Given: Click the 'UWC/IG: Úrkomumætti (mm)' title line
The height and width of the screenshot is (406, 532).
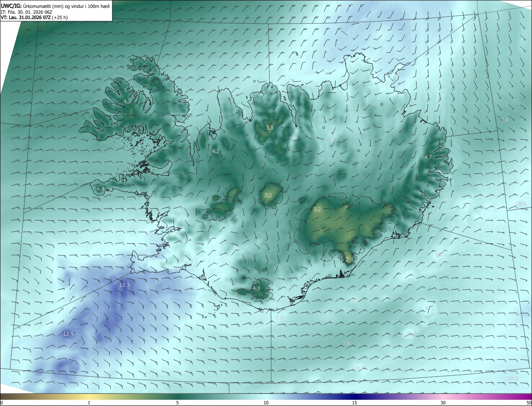Looking at the screenshot, I should tap(55, 6).
